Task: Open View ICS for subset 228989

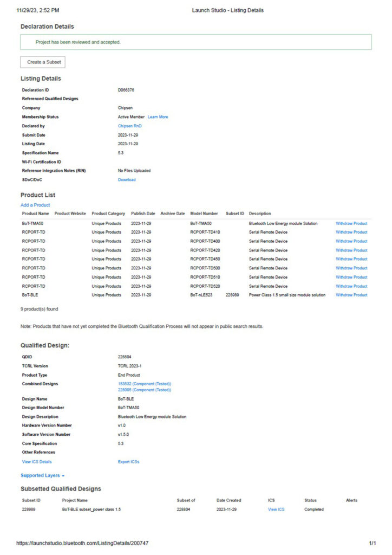Action: [276, 509]
